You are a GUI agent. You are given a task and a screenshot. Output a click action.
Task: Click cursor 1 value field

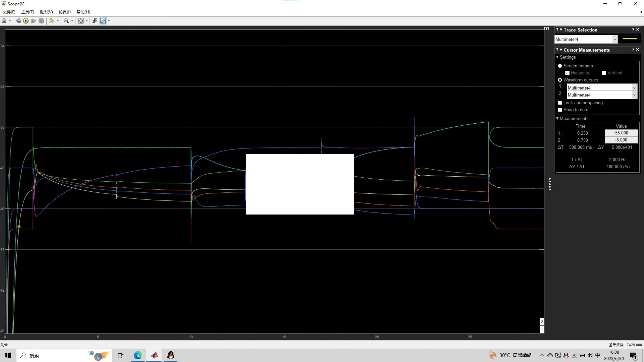(621, 133)
